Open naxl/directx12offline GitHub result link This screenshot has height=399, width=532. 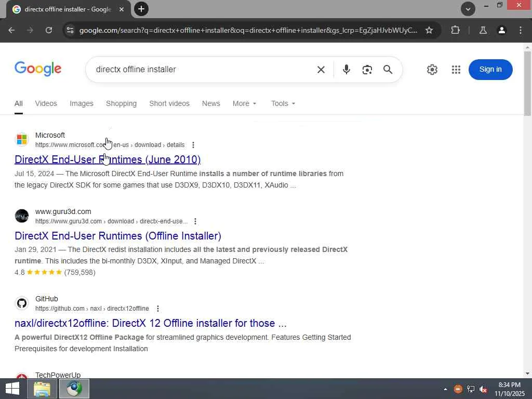pos(151,323)
